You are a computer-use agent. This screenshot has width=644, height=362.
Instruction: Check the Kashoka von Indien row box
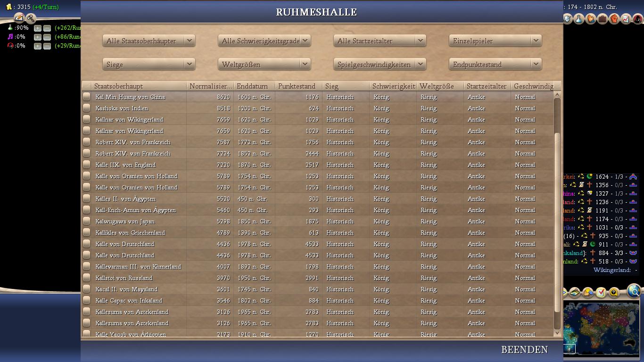(x=86, y=108)
